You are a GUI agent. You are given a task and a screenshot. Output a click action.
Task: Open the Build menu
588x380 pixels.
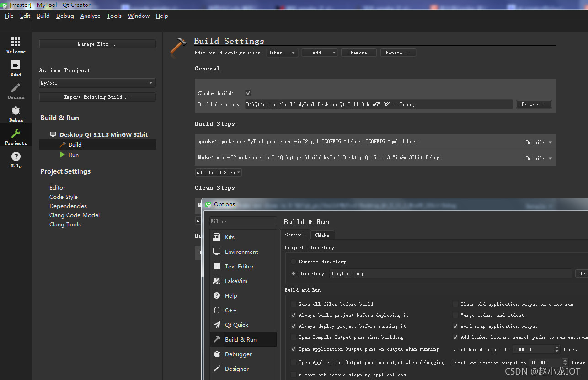tap(43, 16)
